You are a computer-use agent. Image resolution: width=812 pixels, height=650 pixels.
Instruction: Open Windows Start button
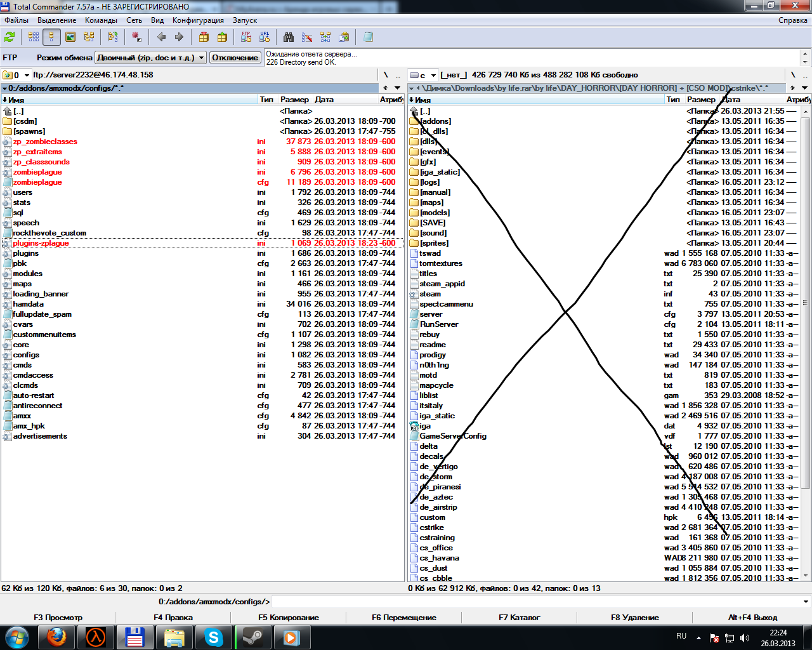point(17,637)
